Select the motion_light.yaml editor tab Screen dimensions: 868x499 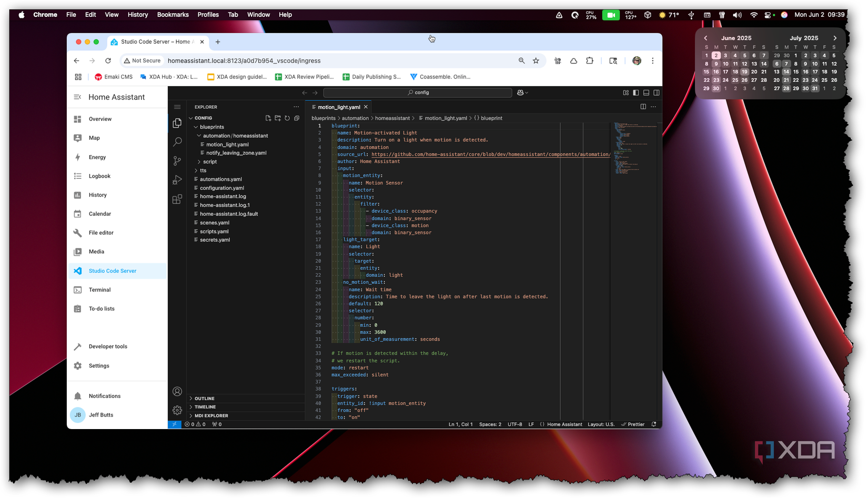338,107
